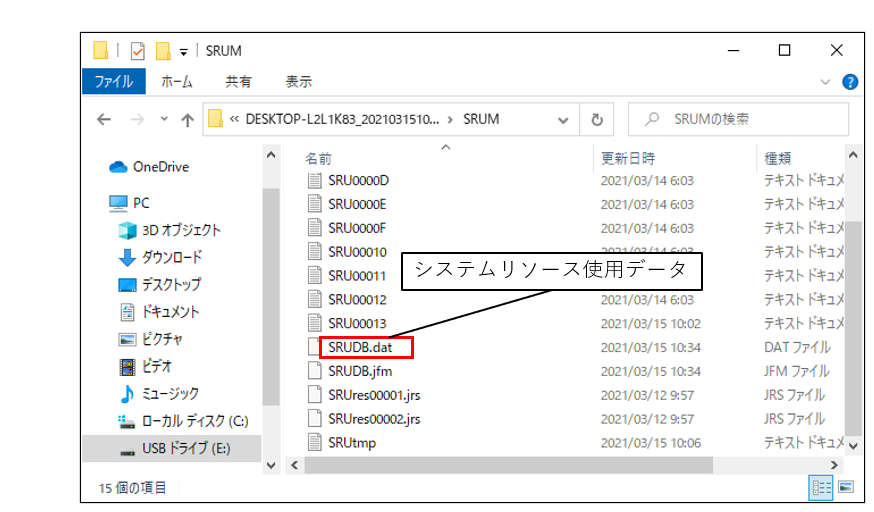Select OneDrive in navigation pane
874x512 pixels.
tap(149, 167)
